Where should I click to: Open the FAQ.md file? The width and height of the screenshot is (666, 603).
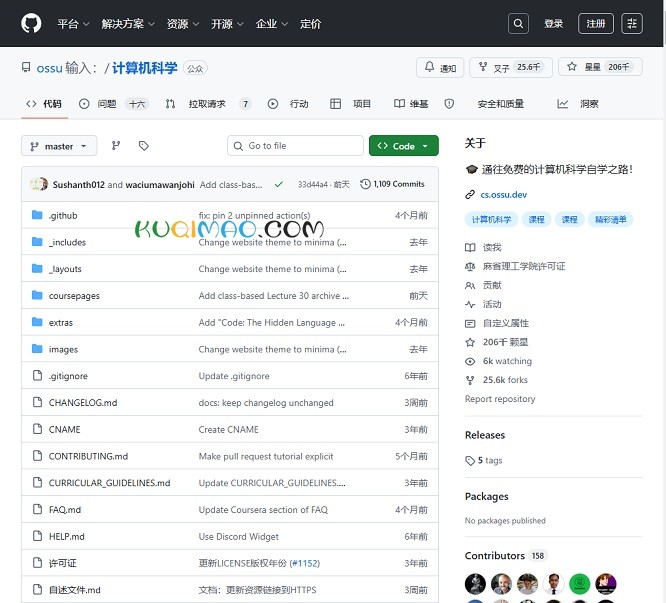[65, 510]
